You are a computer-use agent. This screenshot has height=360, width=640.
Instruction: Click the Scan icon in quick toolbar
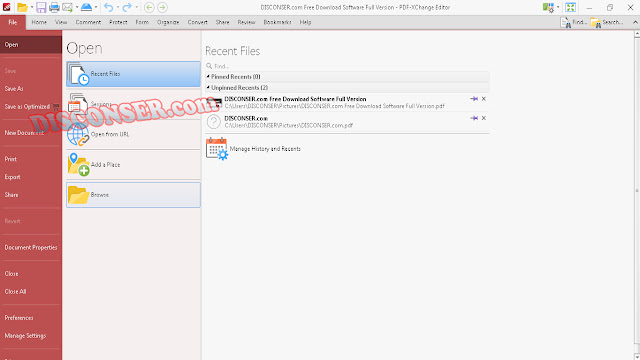[x=86, y=7]
